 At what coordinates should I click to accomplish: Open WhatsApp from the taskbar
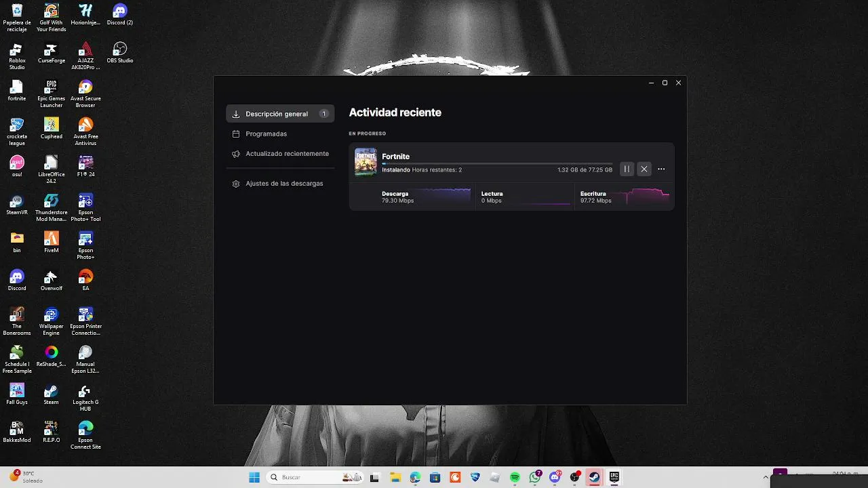coord(535,477)
